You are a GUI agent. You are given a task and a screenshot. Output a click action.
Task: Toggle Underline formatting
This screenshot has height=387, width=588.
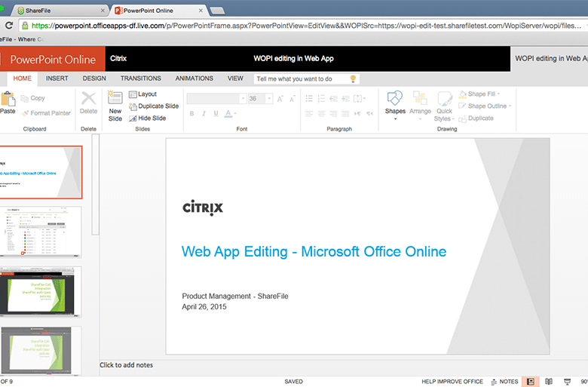(216, 113)
